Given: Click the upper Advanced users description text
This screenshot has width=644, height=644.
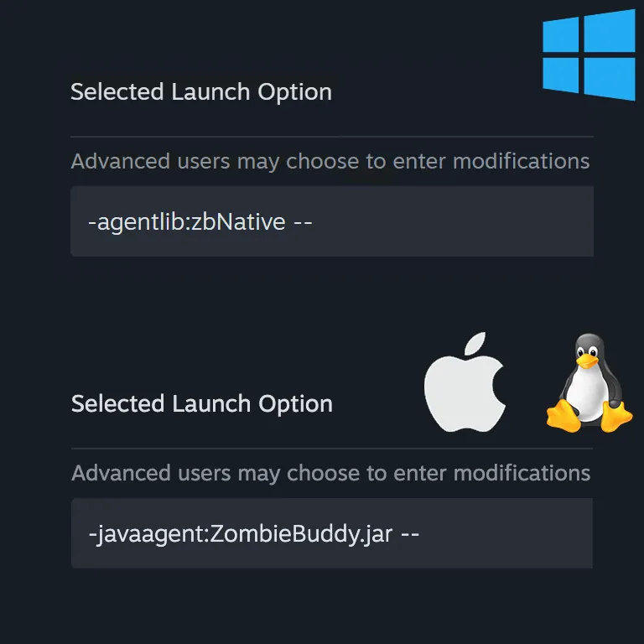Looking at the screenshot, I should (330, 161).
